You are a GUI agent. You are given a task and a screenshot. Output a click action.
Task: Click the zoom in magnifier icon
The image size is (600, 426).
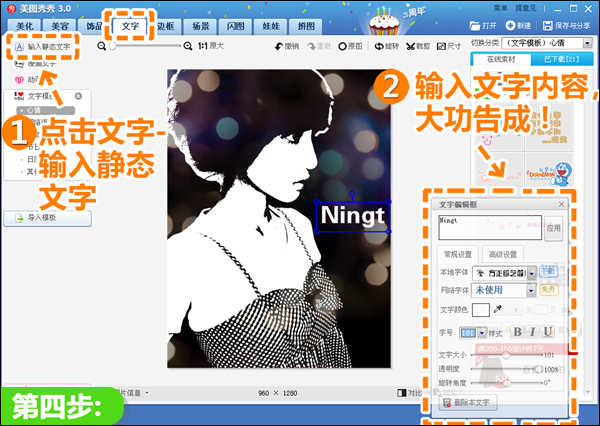[188, 46]
